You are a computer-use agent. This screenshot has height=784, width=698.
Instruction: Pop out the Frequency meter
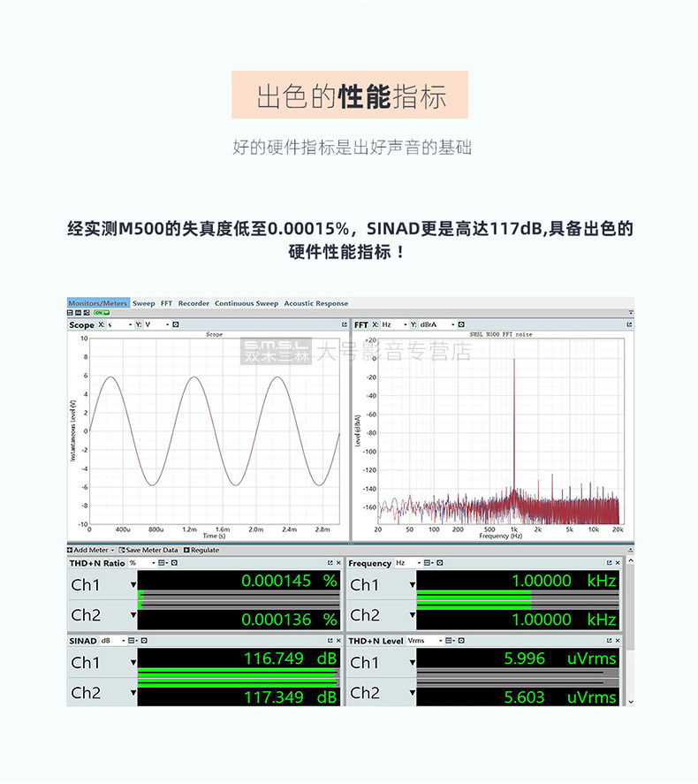(x=609, y=563)
